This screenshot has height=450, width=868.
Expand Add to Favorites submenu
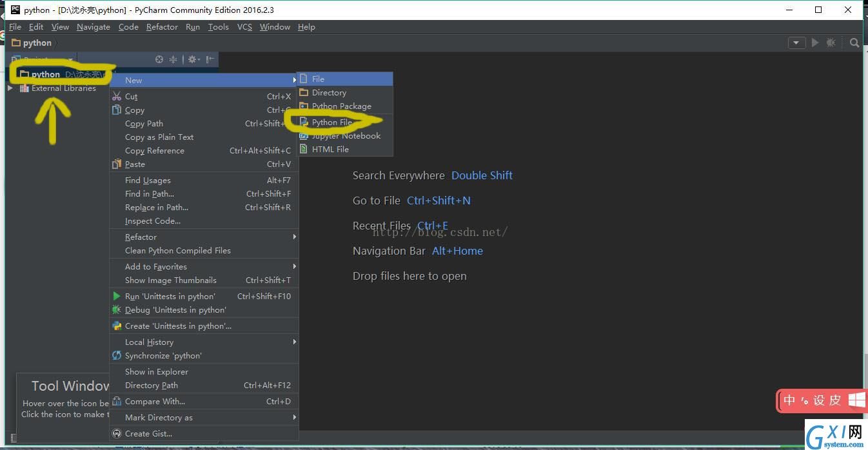pyautogui.click(x=204, y=266)
